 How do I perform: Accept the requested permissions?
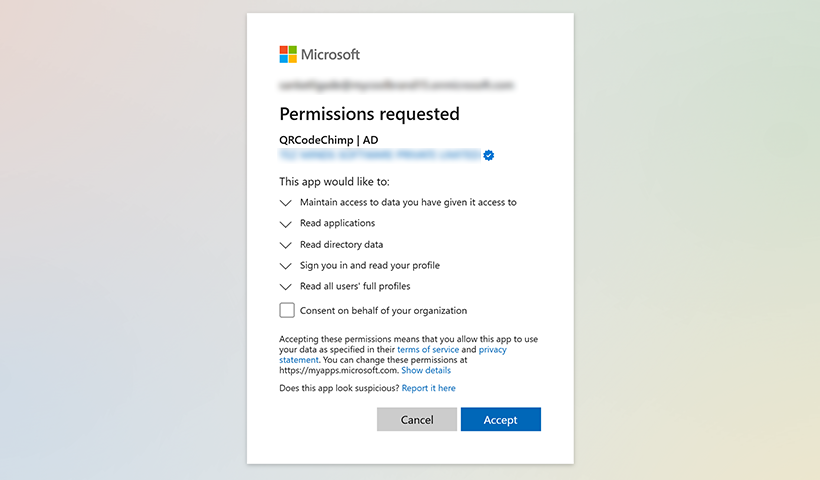(x=500, y=419)
